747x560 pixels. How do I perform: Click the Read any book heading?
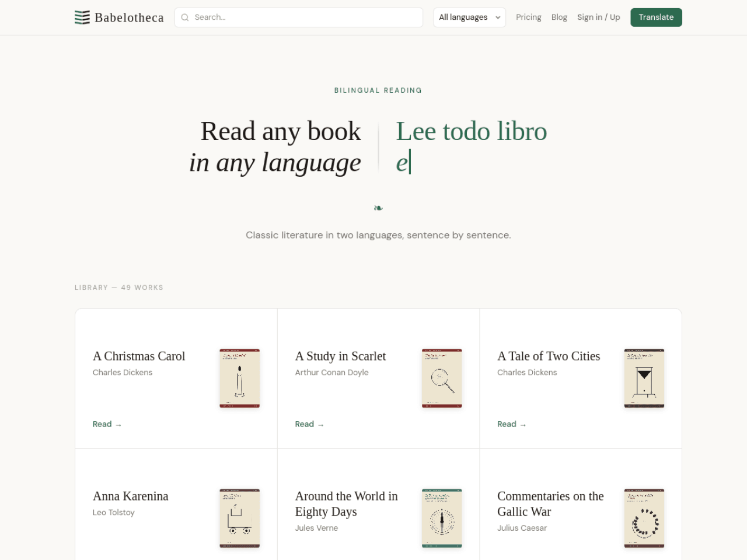click(281, 131)
